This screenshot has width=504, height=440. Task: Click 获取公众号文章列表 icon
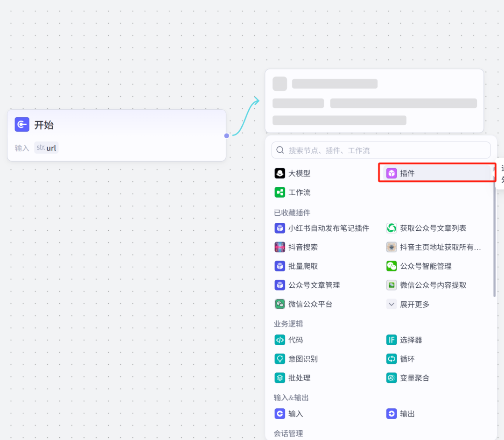tap(391, 228)
